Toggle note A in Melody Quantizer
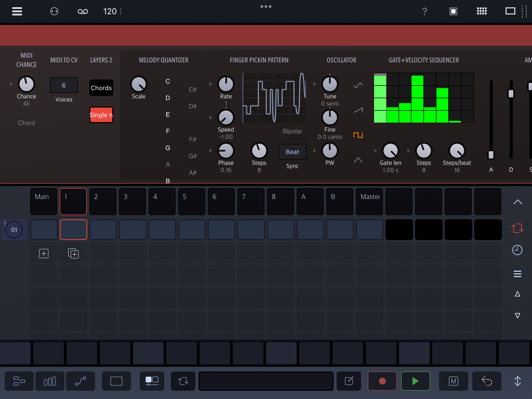This screenshot has width=532, height=399. coord(168,165)
